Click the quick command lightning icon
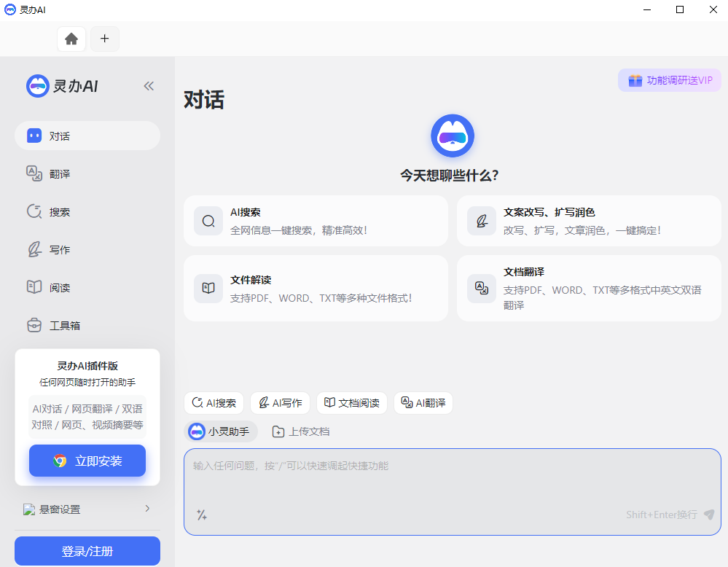The image size is (728, 567). (202, 515)
